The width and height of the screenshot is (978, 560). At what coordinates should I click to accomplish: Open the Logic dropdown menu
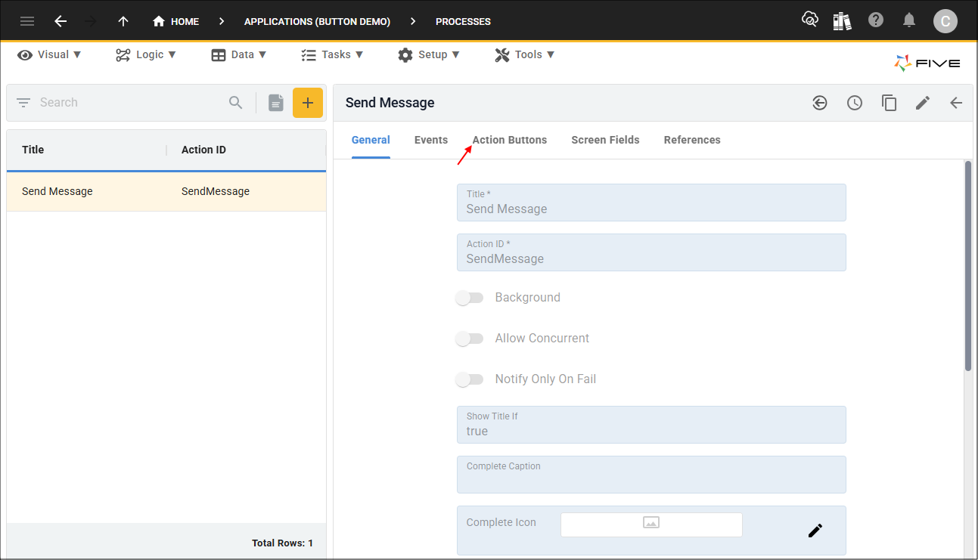click(x=146, y=54)
